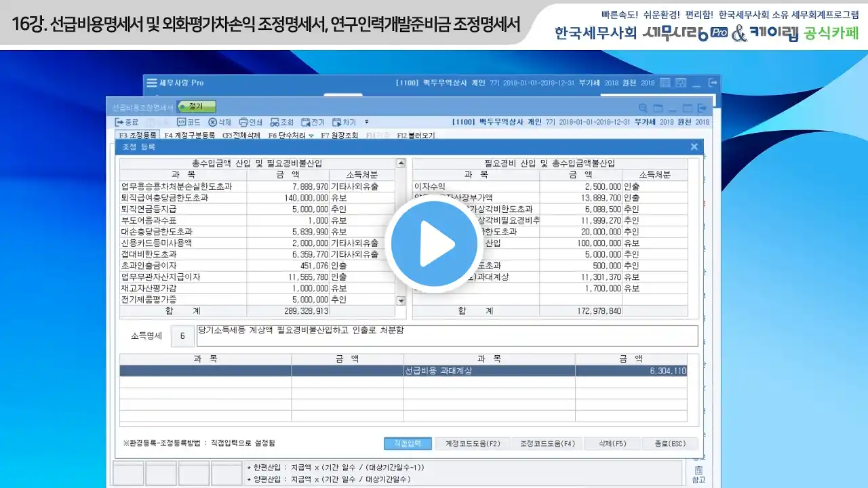Viewport: 868px width, 488px height.
Task: Select 접대비한도초과 row
Action: [257, 254]
